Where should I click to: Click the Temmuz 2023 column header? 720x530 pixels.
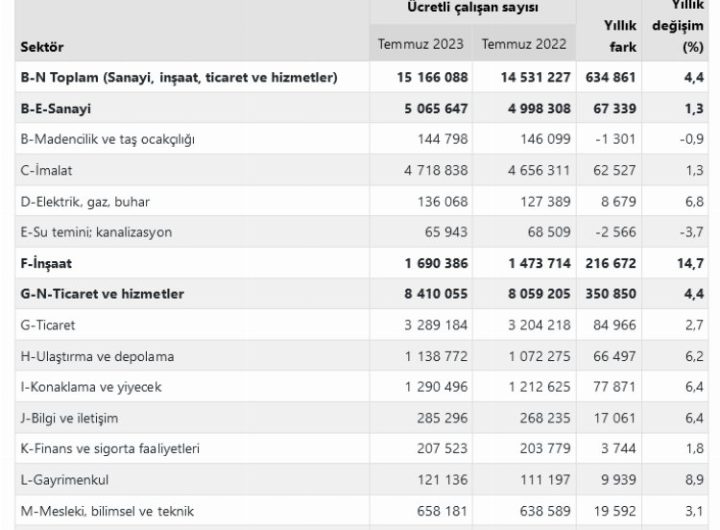[x=420, y=44]
